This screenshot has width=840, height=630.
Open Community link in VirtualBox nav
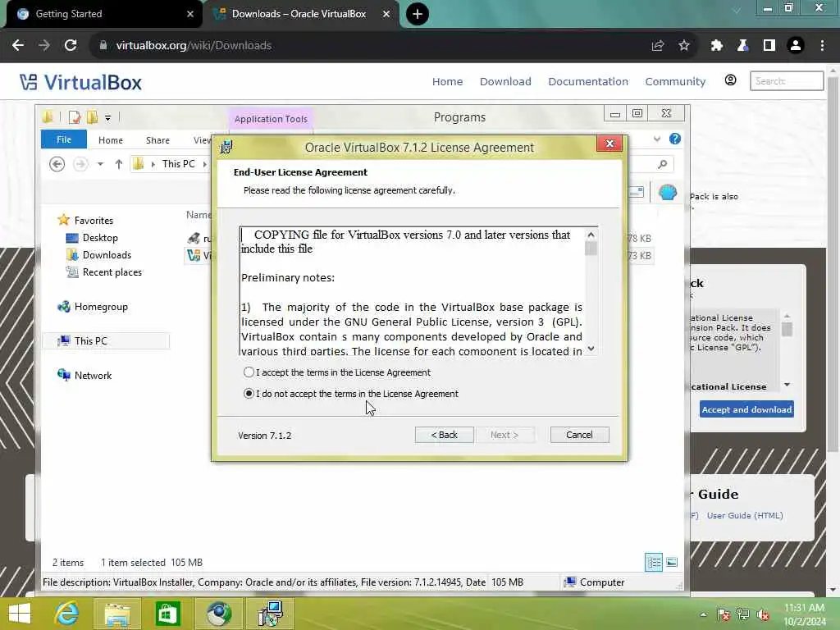coord(675,81)
